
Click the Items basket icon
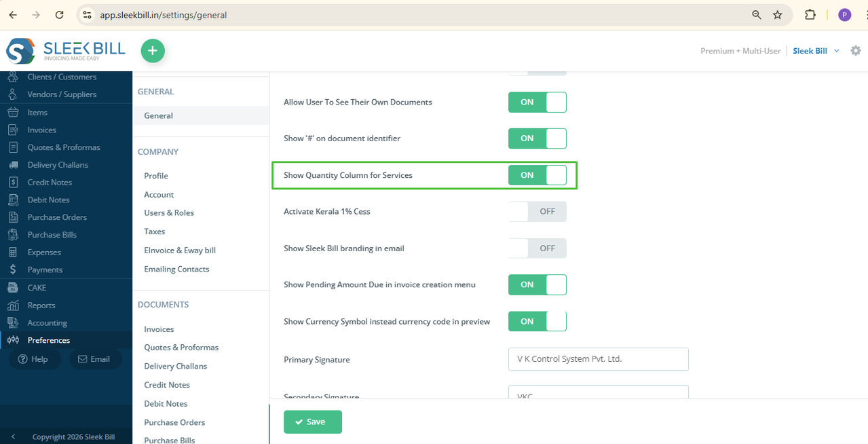(13, 112)
